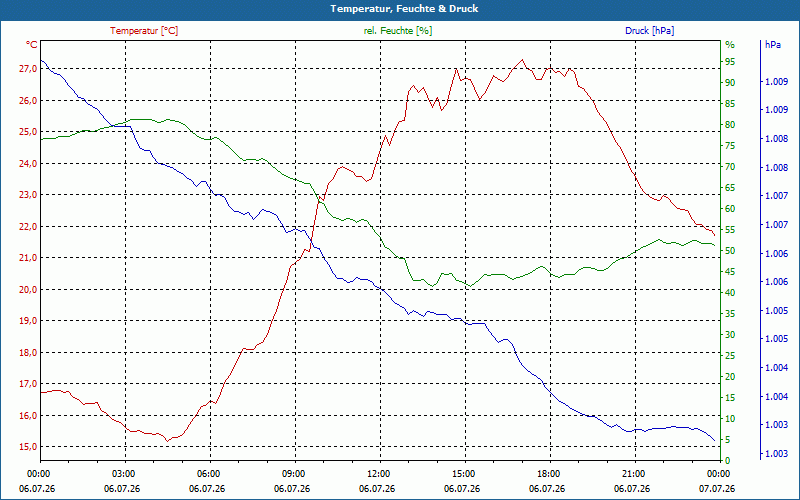
Task: Click the "06:00" time axis label
Action: 209,474
